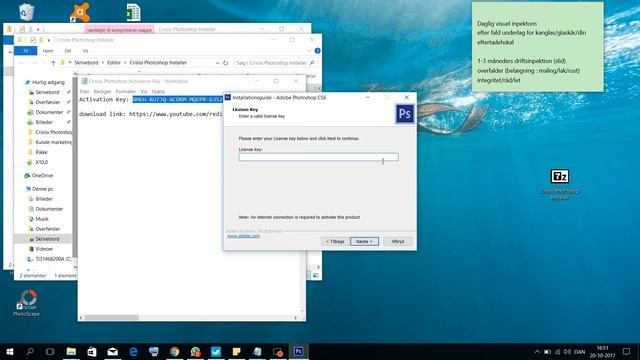Click the pink compressed-folder tools tab
Viewport: 640px width, 360px height.
(119, 29)
